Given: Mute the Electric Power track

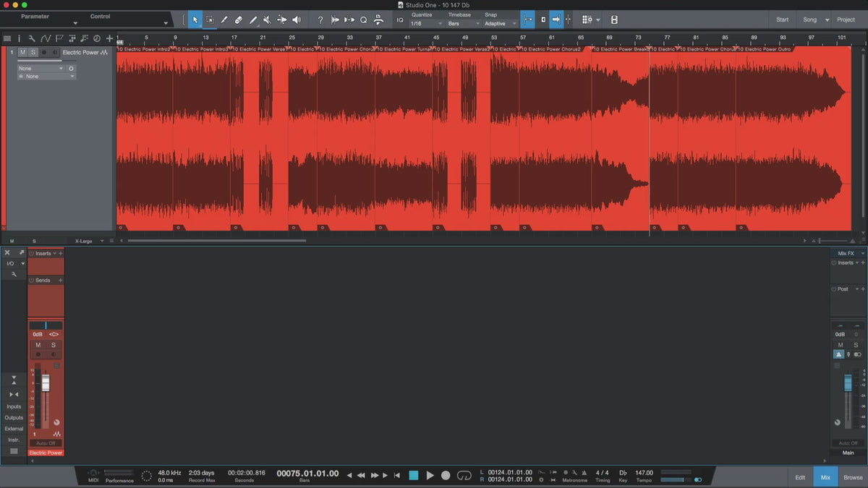Looking at the screenshot, I should click(22, 52).
